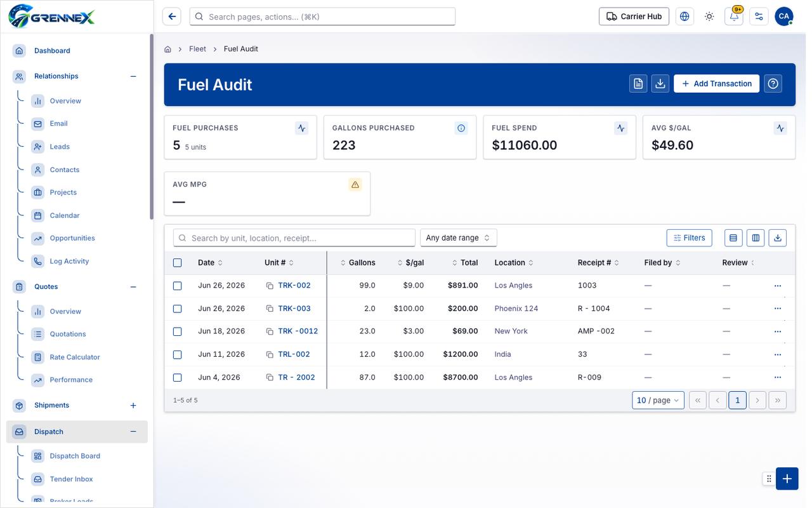Toggle the select-all header checkbox

click(x=178, y=263)
